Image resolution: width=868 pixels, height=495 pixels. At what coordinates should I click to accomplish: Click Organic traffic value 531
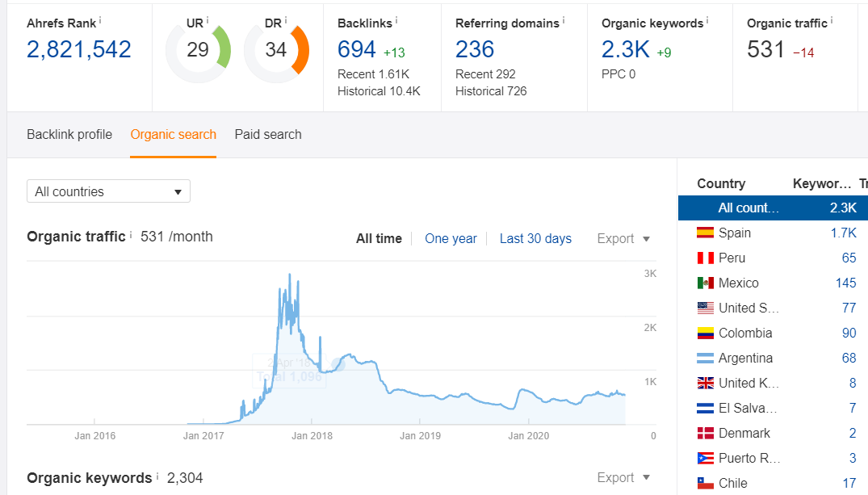tap(765, 49)
